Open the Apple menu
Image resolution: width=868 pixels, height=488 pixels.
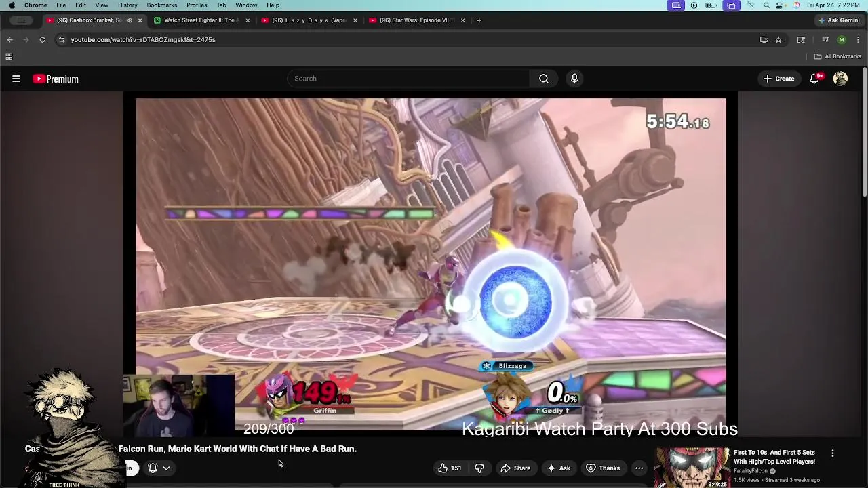12,5
